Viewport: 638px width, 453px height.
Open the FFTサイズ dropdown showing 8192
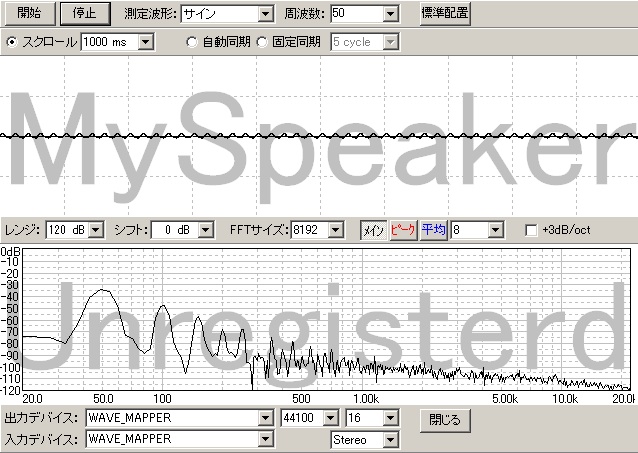(x=317, y=230)
